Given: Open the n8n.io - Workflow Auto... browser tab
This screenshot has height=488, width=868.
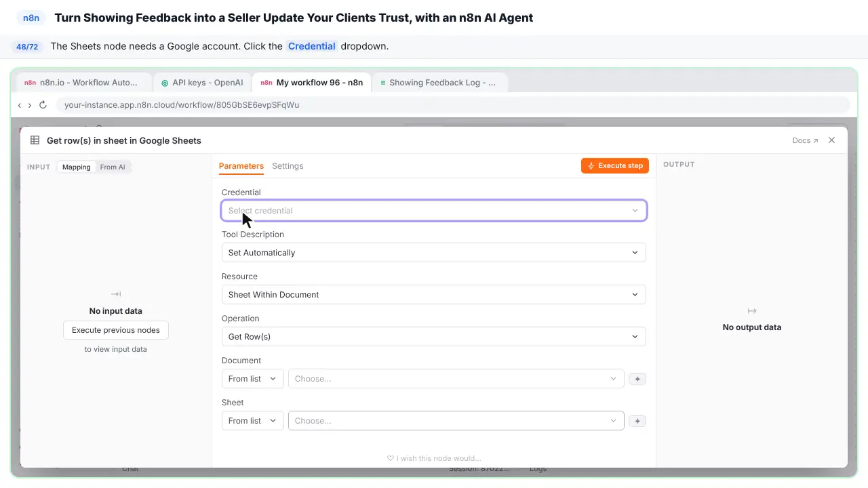Looking at the screenshot, I should pos(83,83).
